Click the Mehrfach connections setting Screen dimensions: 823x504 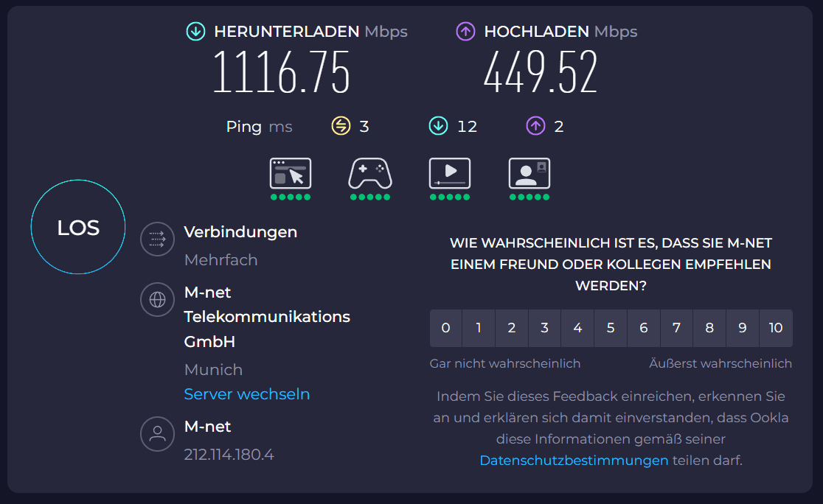coord(220,260)
